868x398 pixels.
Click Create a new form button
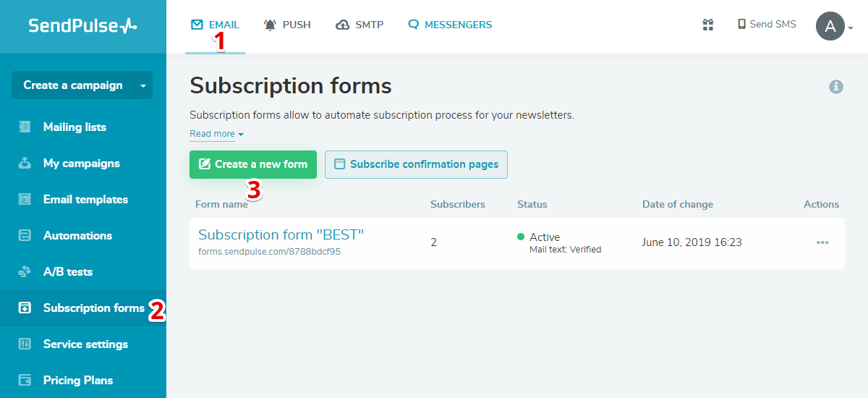tap(253, 164)
